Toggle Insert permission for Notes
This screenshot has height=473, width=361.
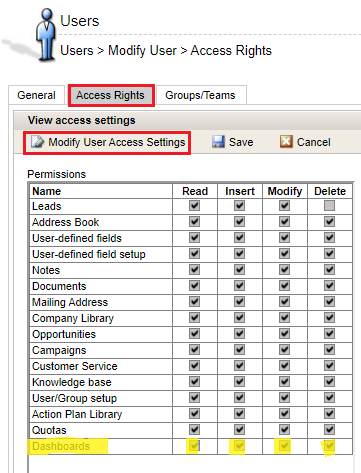point(239,270)
